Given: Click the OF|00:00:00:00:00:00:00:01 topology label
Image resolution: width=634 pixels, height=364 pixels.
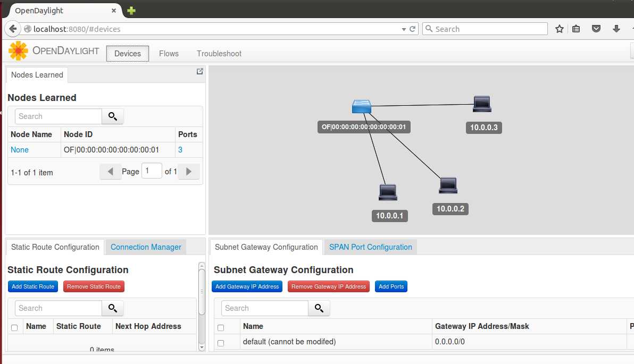Looking at the screenshot, I should [363, 127].
